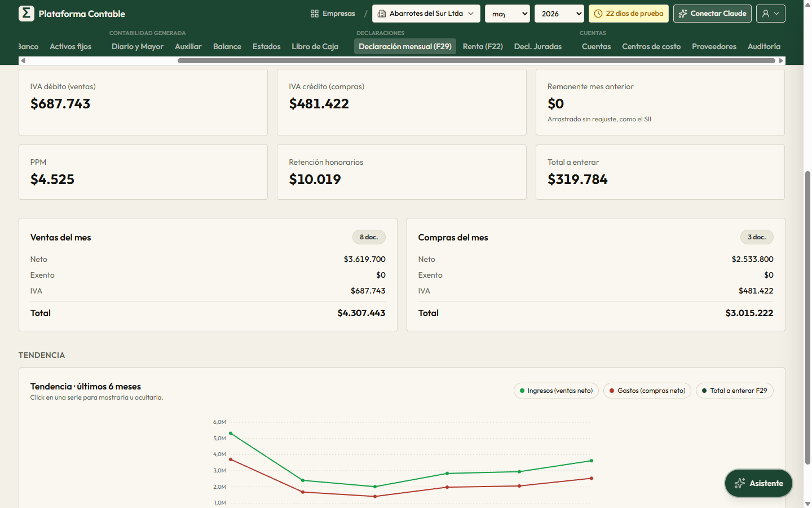Open the 2026 year dropdown
Viewport: 812px width, 508px height.
(x=559, y=14)
